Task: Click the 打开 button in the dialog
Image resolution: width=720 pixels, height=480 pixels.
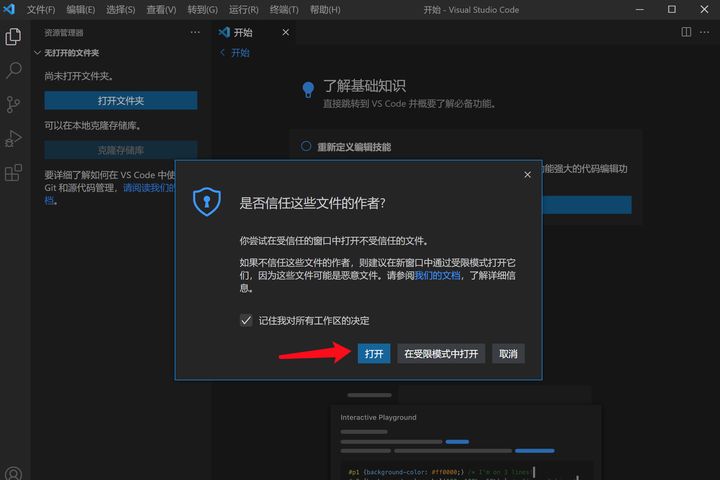Action: click(374, 353)
